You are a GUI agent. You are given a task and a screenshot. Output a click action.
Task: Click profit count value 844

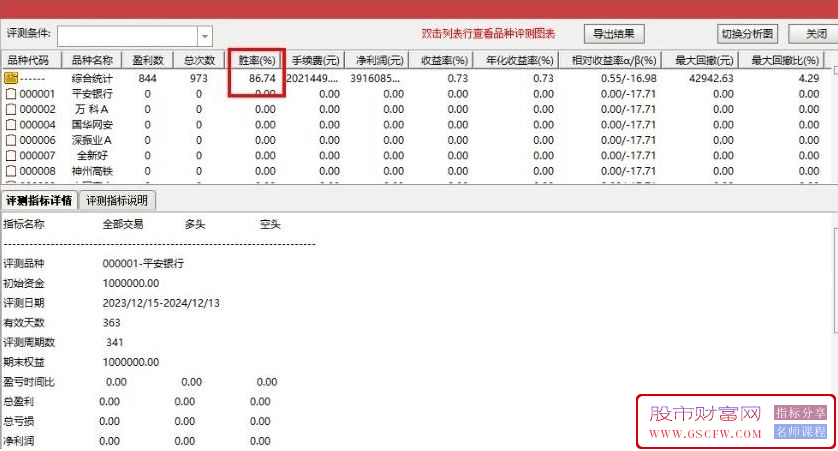[148, 79]
